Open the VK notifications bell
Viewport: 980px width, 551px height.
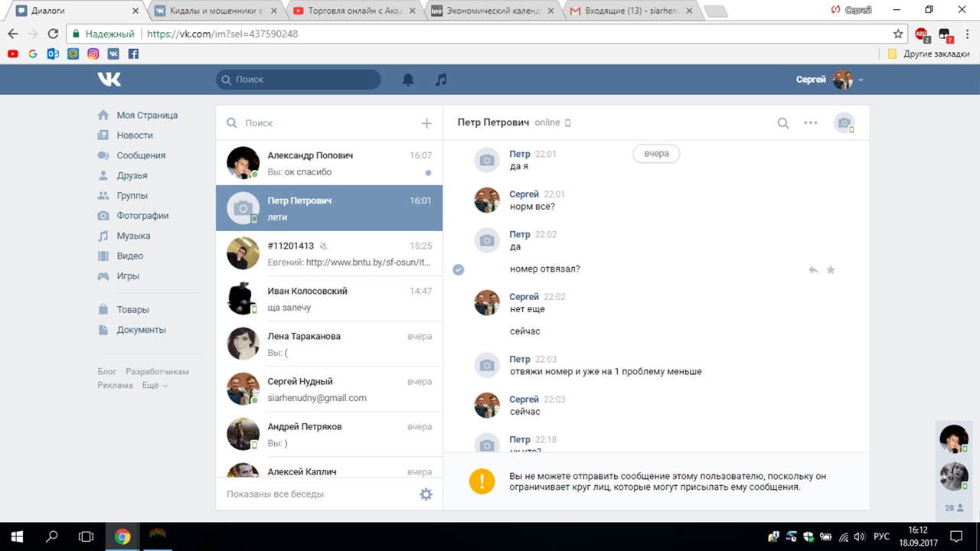(408, 80)
